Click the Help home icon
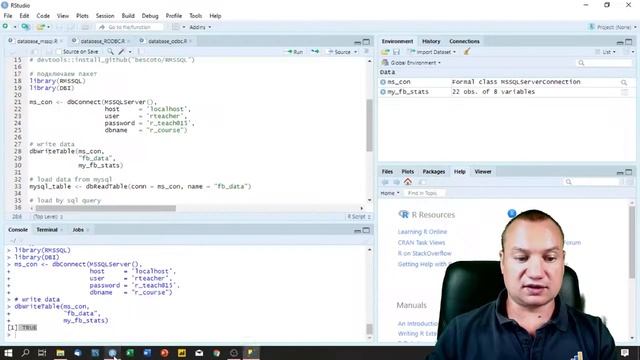 (407, 182)
